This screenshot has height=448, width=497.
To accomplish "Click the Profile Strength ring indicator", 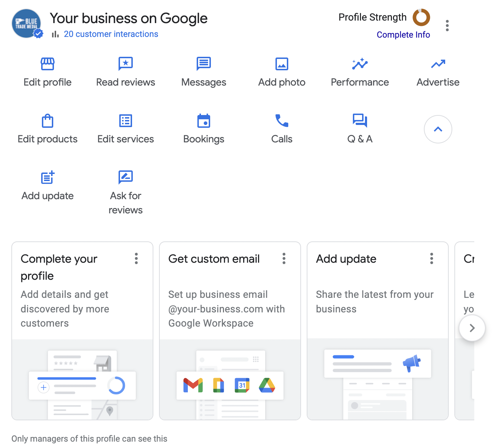I will pyautogui.click(x=421, y=17).
